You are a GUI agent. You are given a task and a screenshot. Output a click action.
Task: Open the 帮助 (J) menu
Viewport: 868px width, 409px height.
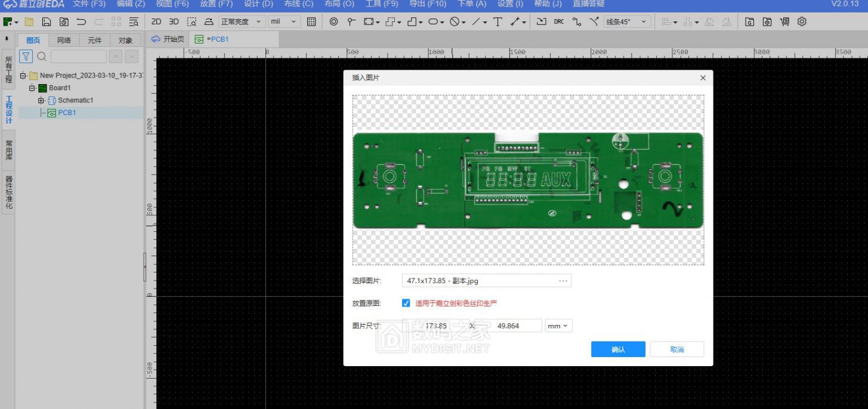(x=548, y=4)
